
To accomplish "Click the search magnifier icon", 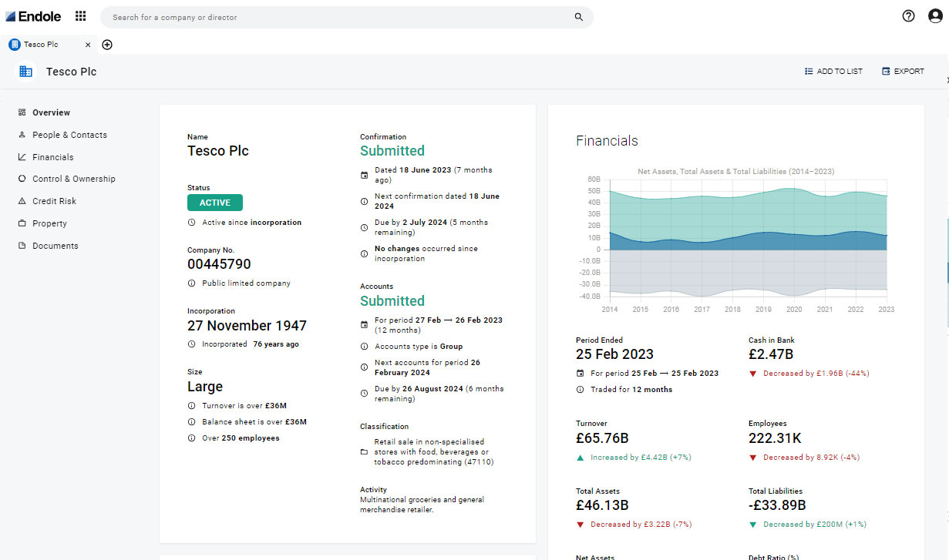I will tap(579, 17).
